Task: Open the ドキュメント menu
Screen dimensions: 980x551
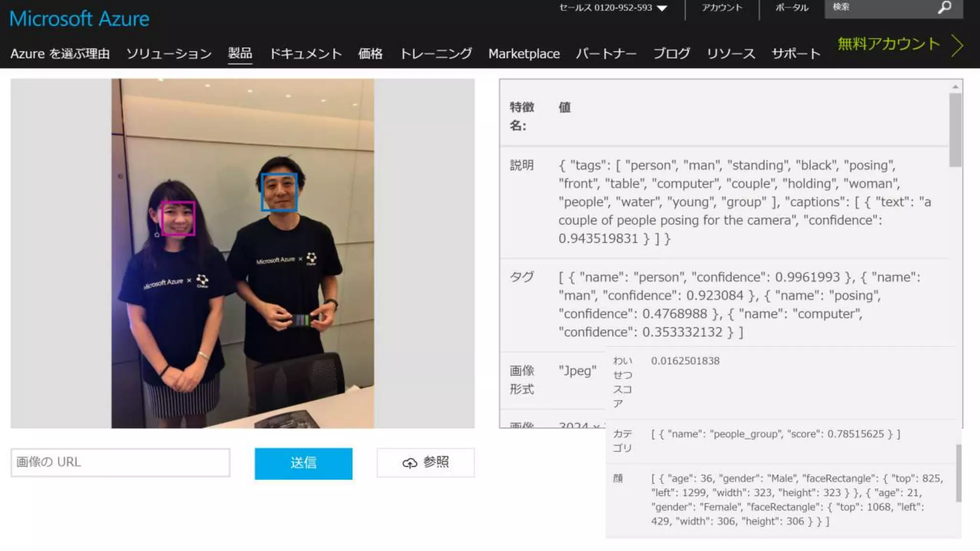Action: click(x=306, y=54)
